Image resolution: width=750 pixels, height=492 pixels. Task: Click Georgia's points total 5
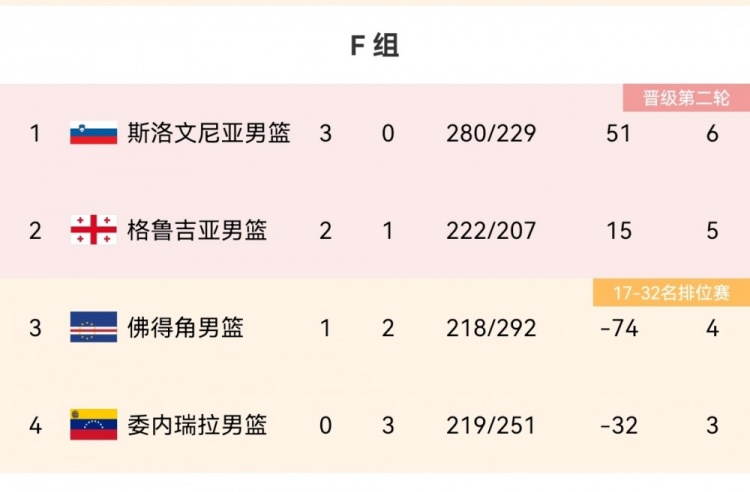point(712,231)
